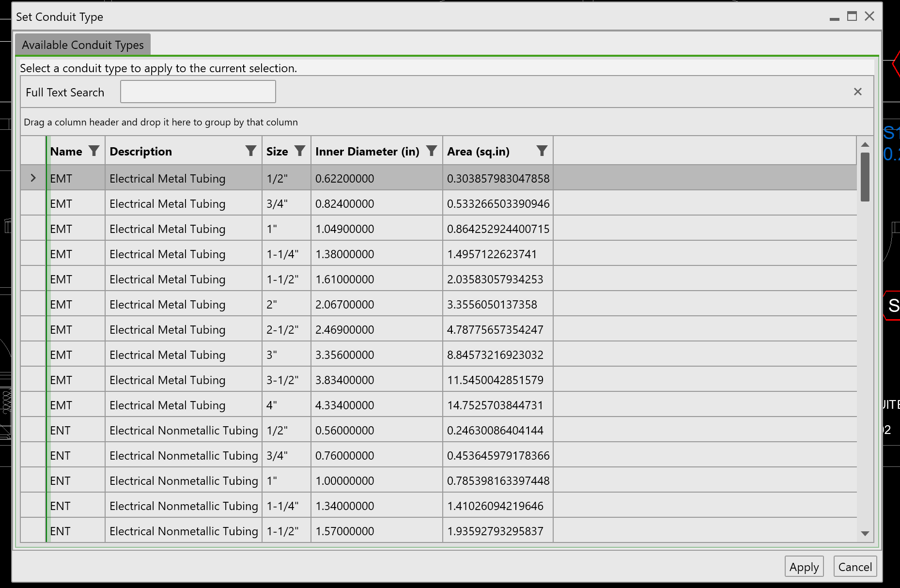The width and height of the screenshot is (900, 588).
Task: Sort rows by the Name header
Action: [65, 151]
